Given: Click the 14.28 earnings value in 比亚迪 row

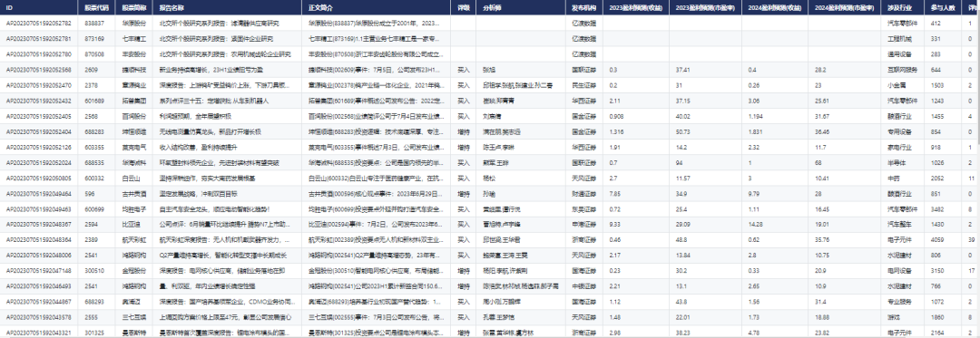Looking at the screenshot, I should coord(756,225).
